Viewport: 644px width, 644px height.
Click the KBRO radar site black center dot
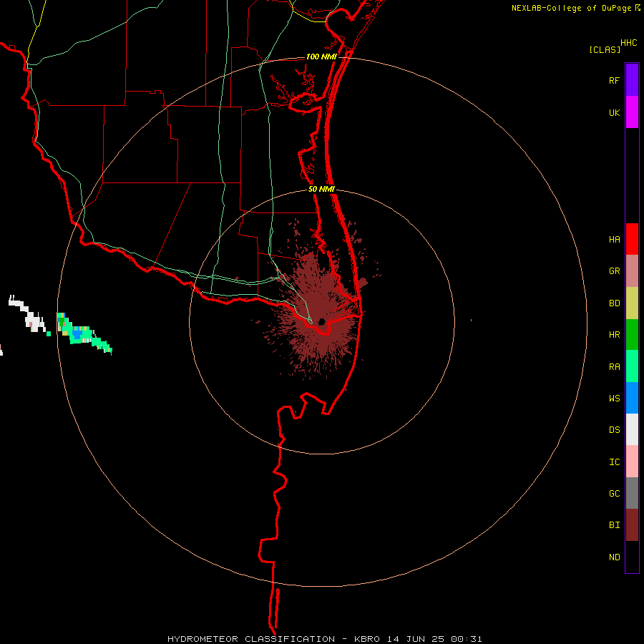(x=321, y=321)
